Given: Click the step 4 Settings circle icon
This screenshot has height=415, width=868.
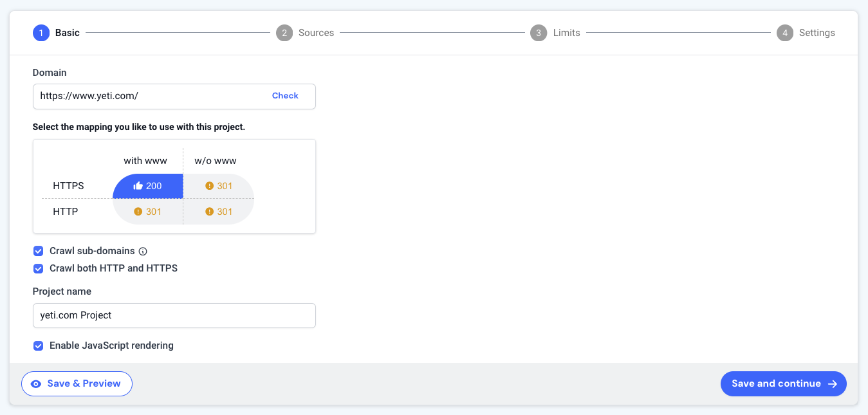Looking at the screenshot, I should (x=784, y=32).
